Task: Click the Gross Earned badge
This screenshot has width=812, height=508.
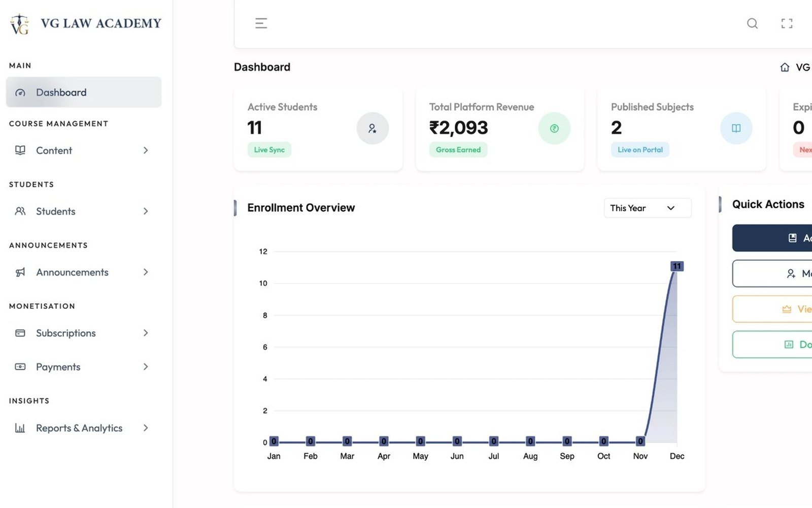Action: (458, 150)
